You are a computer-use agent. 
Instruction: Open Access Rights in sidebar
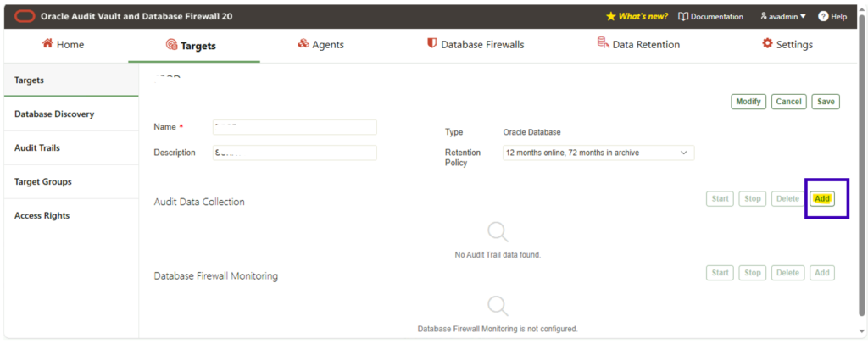pyautogui.click(x=71, y=216)
